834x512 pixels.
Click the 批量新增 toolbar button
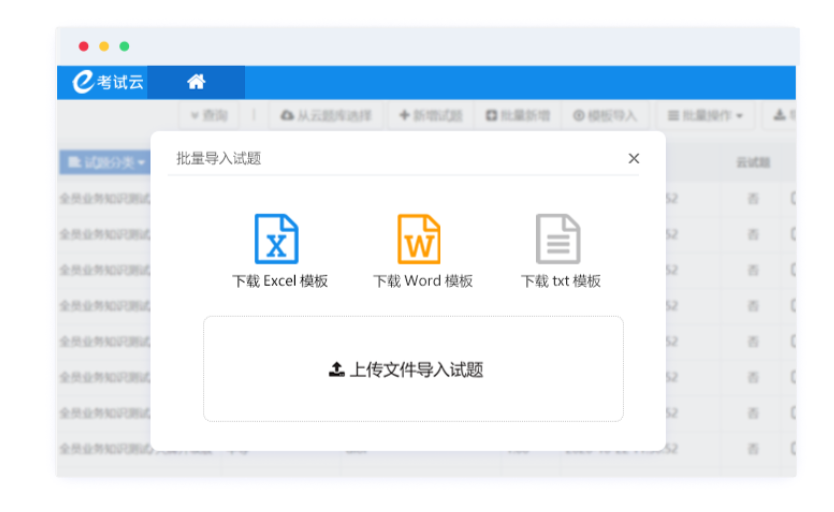[518, 116]
